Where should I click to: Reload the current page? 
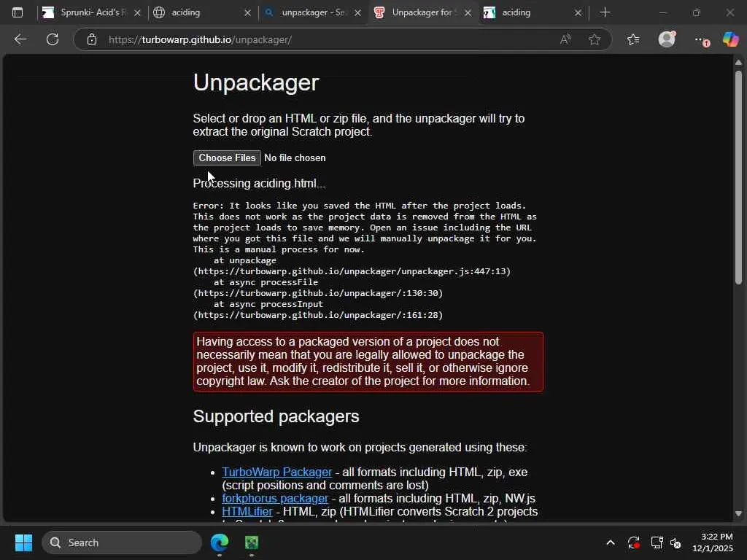[x=53, y=39]
